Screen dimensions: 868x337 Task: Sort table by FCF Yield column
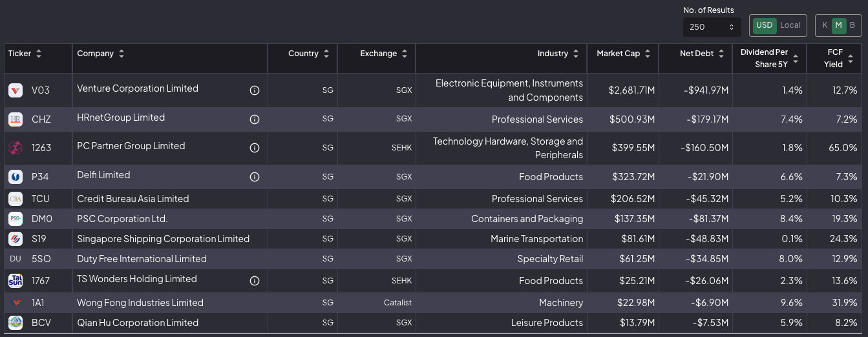click(851, 59)
